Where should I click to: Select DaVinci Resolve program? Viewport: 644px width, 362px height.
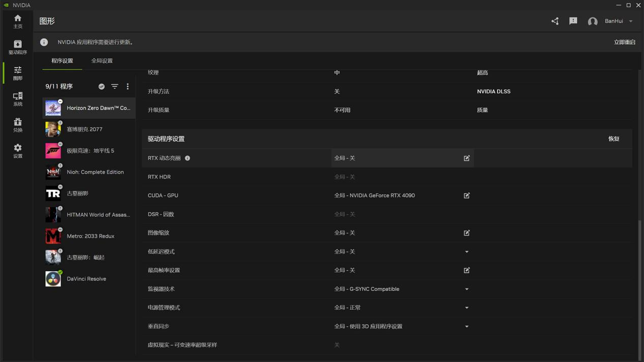click(x=89, y=279)
